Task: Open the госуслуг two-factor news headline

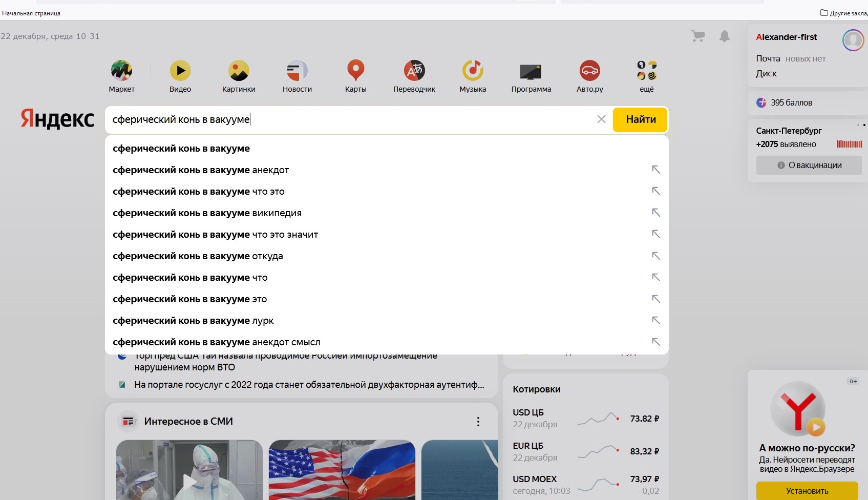Action: (x=309, y=385)
